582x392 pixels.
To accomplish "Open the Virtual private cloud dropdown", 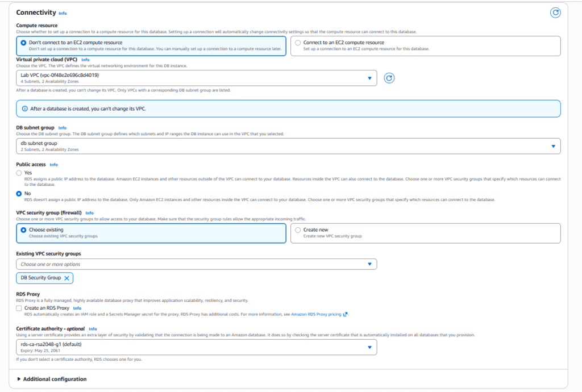I will [196, 78].
